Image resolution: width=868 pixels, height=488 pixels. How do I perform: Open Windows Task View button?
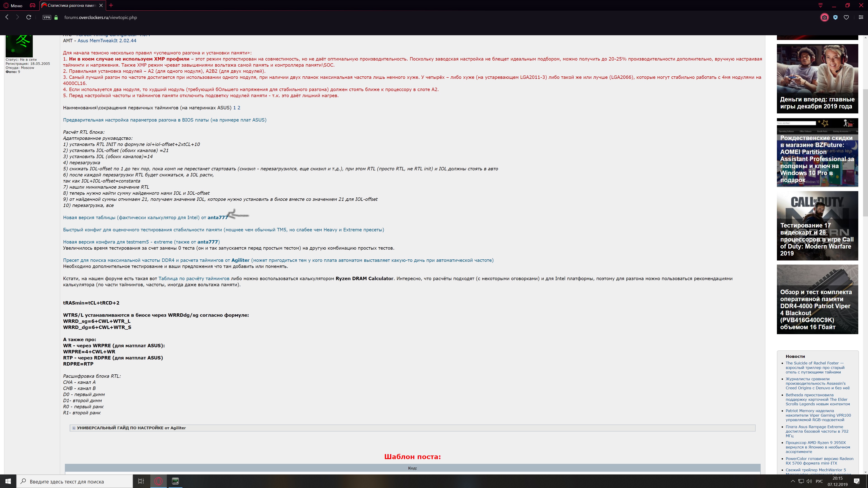pos(141,481)
